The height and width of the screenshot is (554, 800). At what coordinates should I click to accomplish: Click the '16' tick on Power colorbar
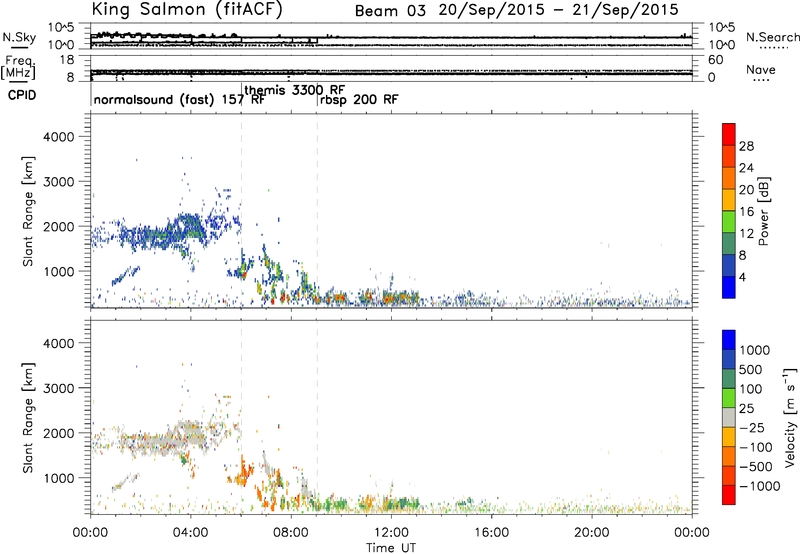(x=746, y=212)
